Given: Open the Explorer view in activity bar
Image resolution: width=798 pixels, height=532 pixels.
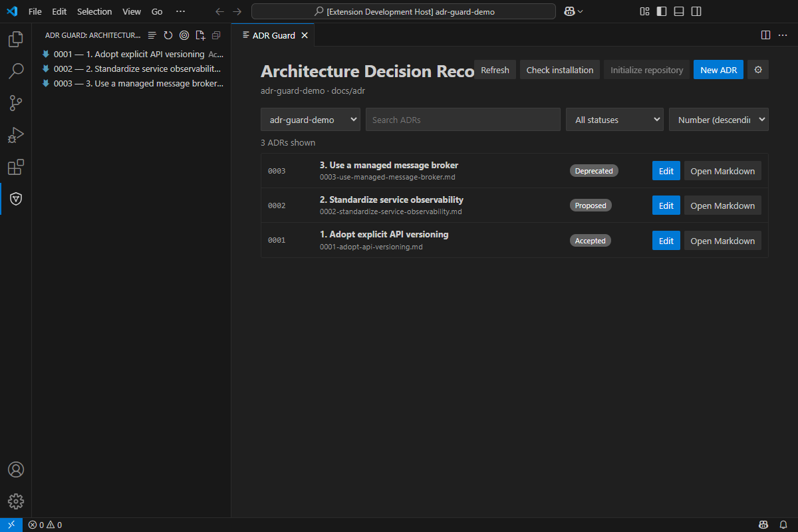Looking at the screenshot, I should point(16,39).
